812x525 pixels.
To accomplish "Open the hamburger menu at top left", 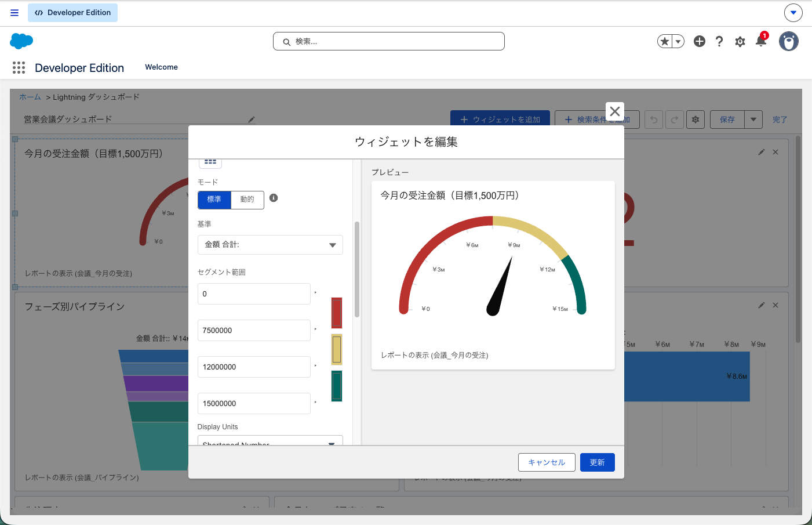I will (x=14, y=13).
